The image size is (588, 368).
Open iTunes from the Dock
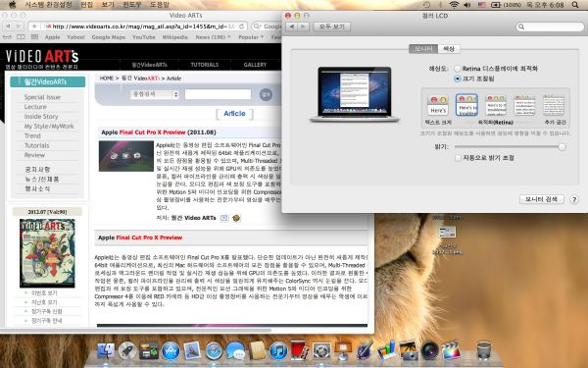tap(278, 351)
